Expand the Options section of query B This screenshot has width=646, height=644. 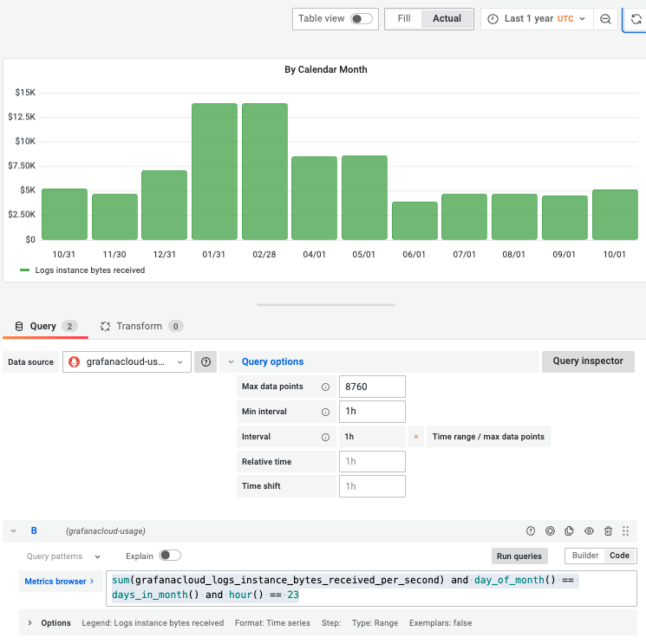point(29,623)
